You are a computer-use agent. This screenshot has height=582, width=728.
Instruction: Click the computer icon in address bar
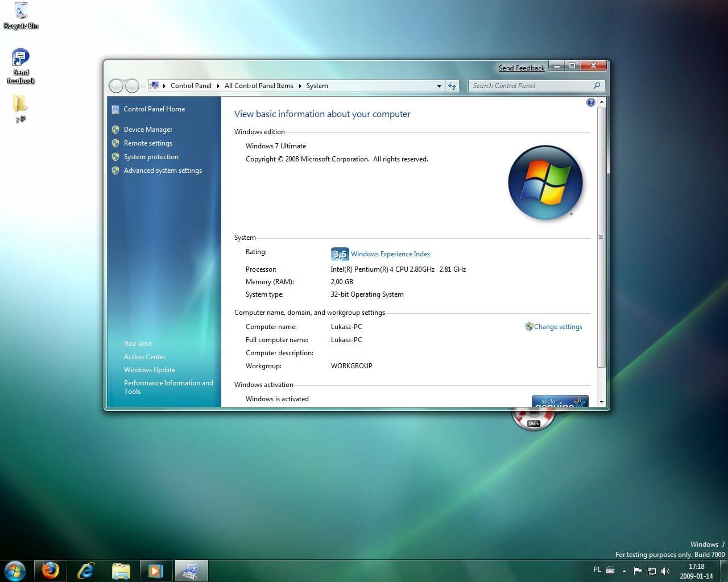(154, 86)
